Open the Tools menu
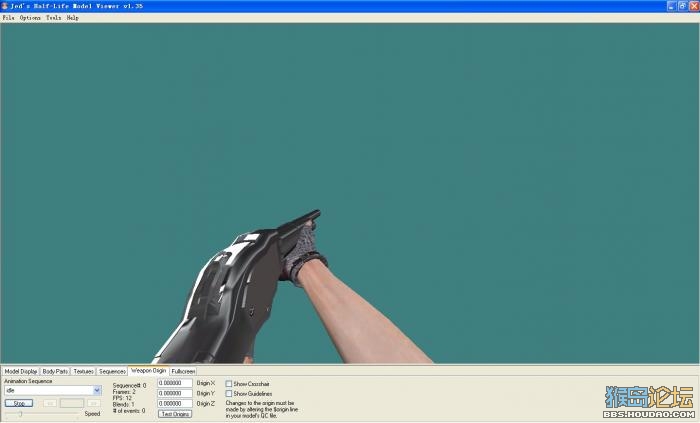 [54, 18]
